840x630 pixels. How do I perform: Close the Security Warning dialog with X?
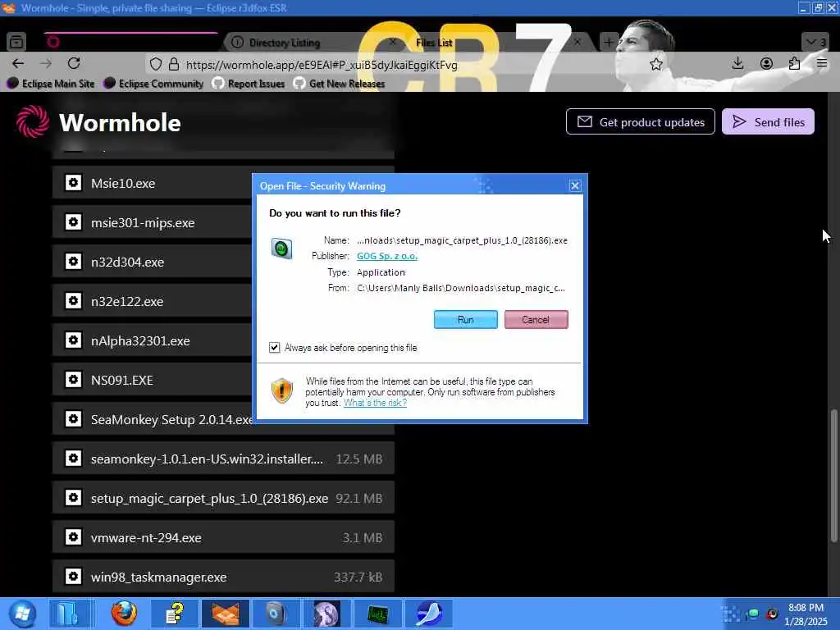click(x=575, y=186)
